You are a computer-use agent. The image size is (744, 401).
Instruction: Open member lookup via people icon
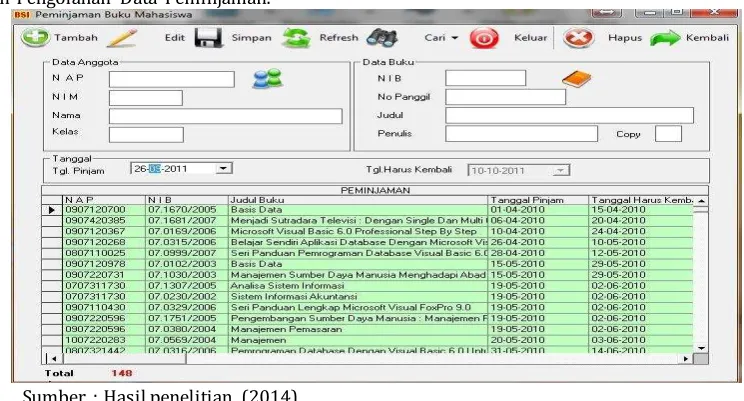pos(268,79)
